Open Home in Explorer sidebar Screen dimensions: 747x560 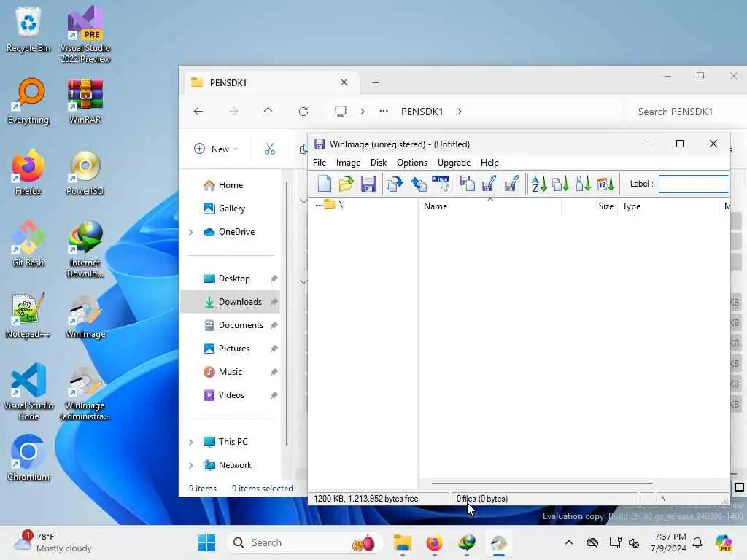(231, 185)
